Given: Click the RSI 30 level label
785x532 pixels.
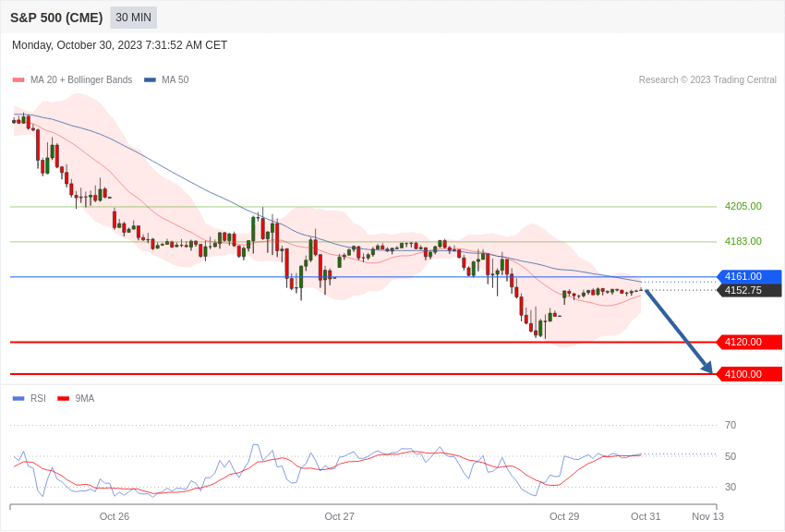Looking at the screenshot, I should tap(731, 487).
